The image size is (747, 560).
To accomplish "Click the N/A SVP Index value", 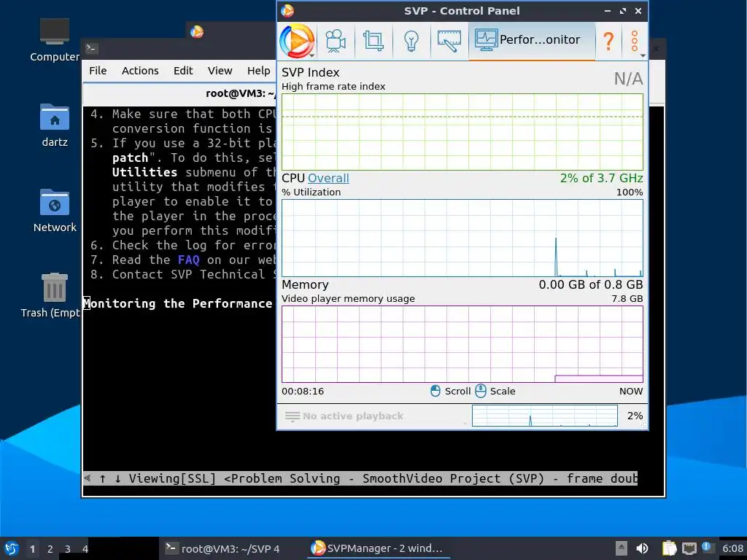I will click(x=628, y=79).
